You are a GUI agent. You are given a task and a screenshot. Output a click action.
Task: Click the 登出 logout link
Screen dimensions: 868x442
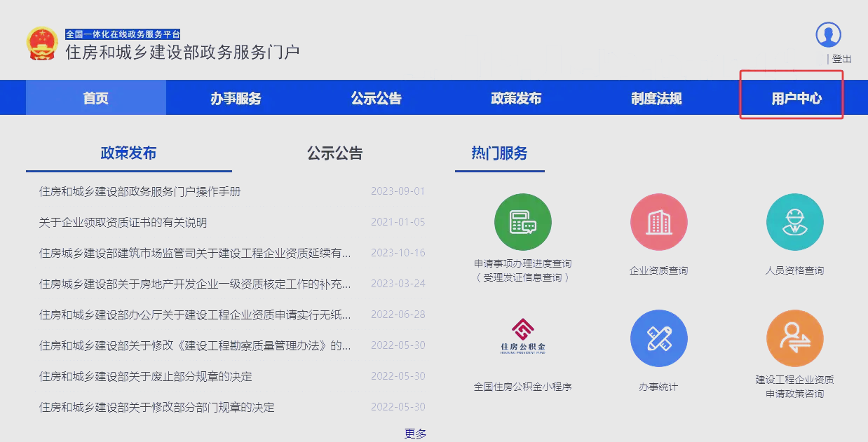point(842,59)
